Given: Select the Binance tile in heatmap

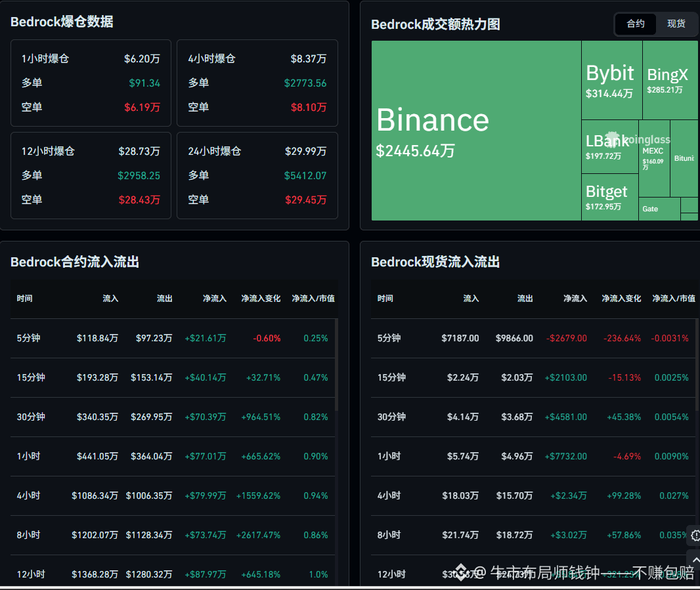Looking at the screenshot, I should tap(476, 131).
